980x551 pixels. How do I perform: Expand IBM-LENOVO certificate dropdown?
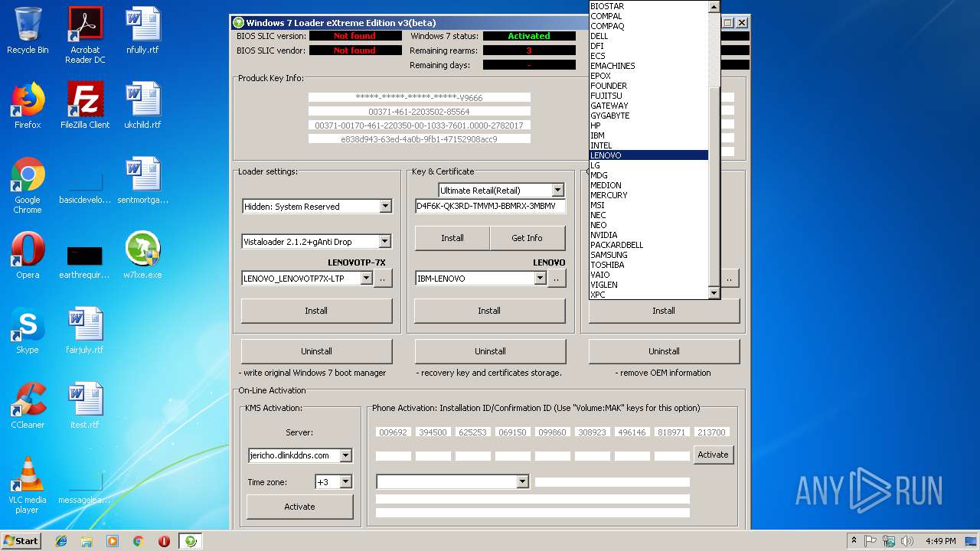pos(540,279)
